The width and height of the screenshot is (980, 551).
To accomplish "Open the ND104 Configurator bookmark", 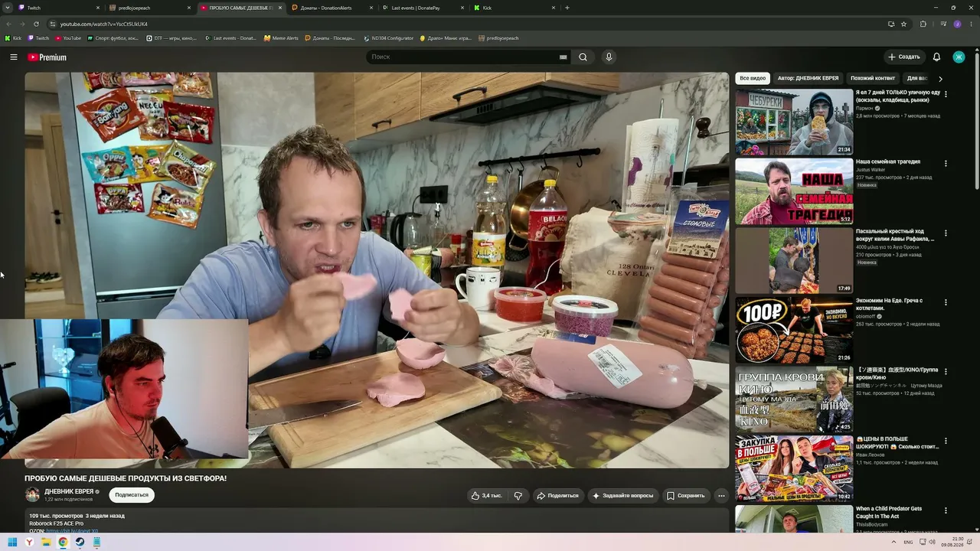I will [388, 37].
